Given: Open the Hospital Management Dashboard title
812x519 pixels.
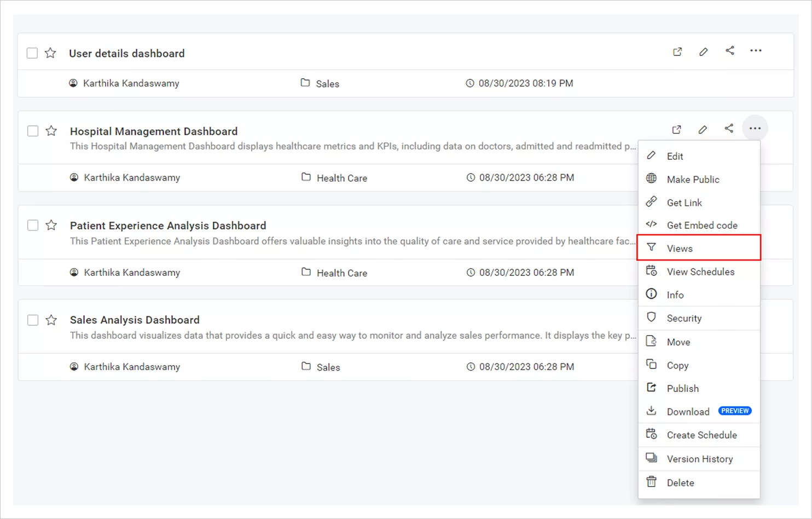Looking at the screenshot, I should tap(154, 131).
